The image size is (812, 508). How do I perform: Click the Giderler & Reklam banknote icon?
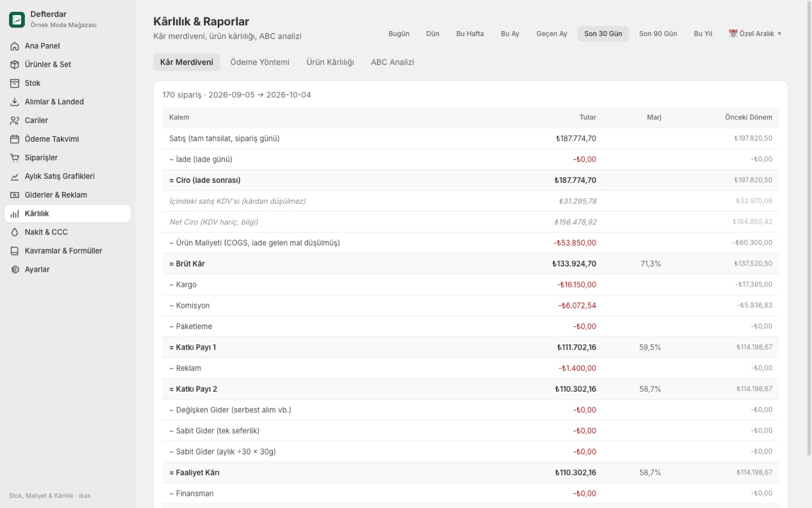tap(15, 195)
